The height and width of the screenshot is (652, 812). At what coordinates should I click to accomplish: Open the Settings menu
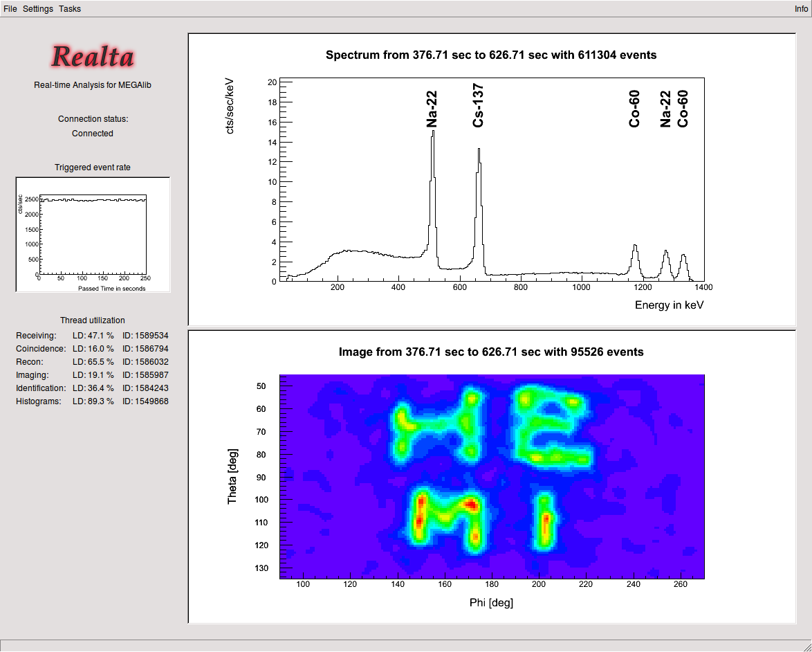click(38, 9)
